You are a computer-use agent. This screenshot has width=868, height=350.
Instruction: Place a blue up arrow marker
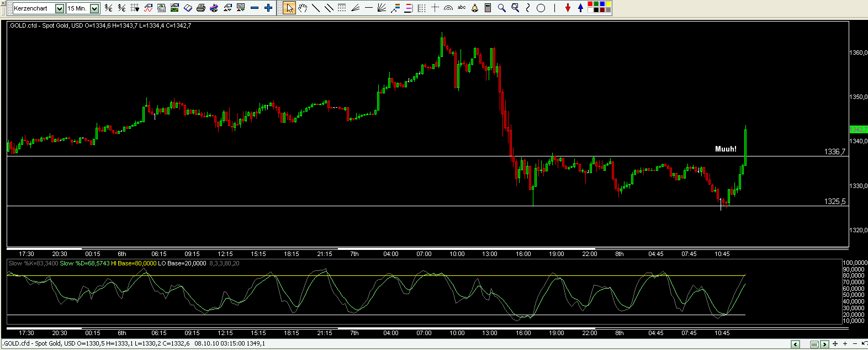[580, 8]
